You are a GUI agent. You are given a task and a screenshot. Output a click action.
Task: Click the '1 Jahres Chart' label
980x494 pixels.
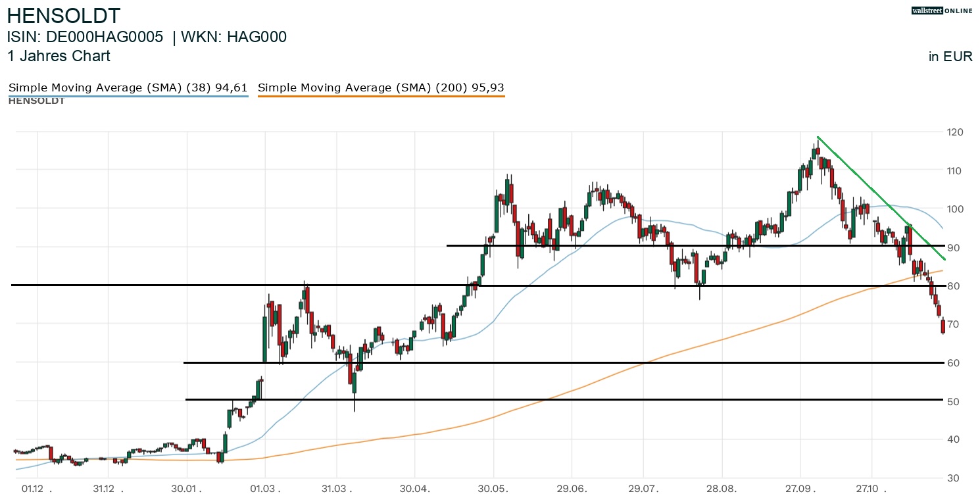tap(59, 56)
